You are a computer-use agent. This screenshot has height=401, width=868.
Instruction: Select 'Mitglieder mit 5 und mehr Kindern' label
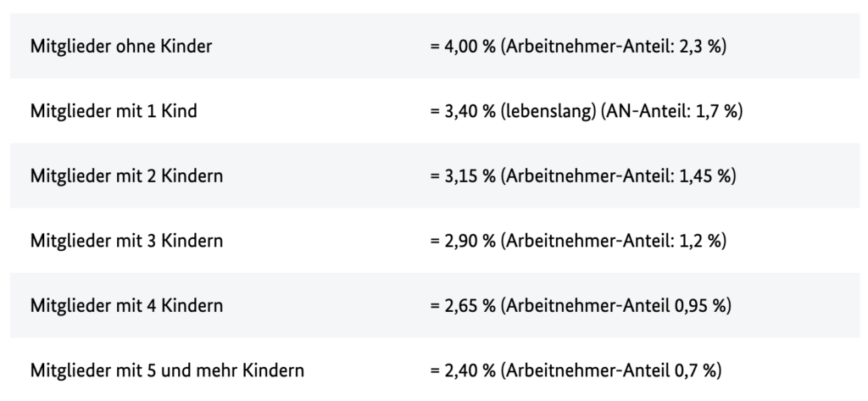(x=167, y=370)
